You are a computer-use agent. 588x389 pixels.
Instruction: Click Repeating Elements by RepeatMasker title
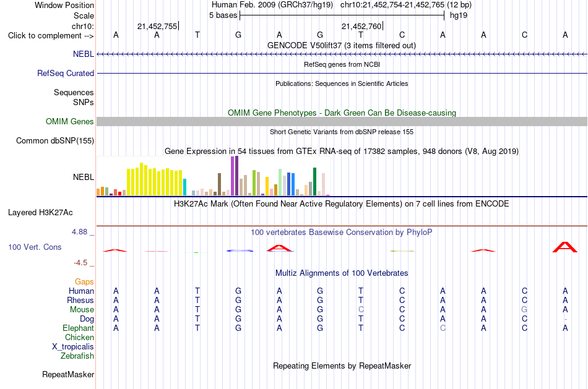342,365
